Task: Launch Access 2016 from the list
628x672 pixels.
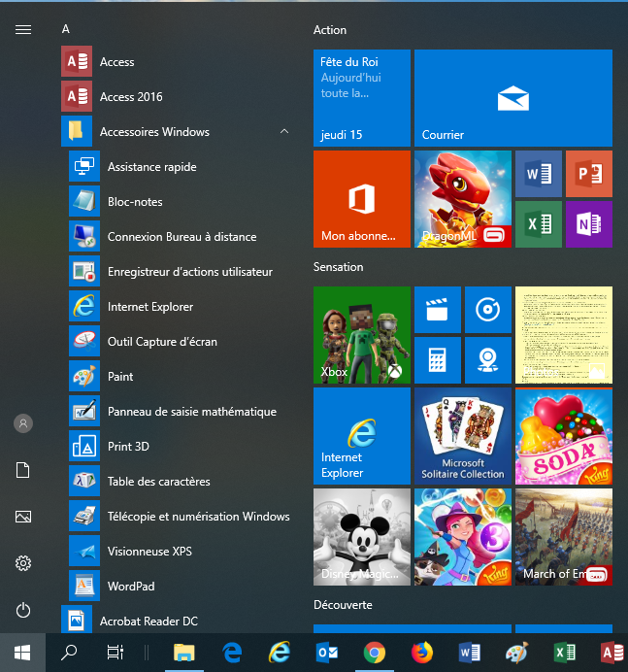Action: coord(178,96)
